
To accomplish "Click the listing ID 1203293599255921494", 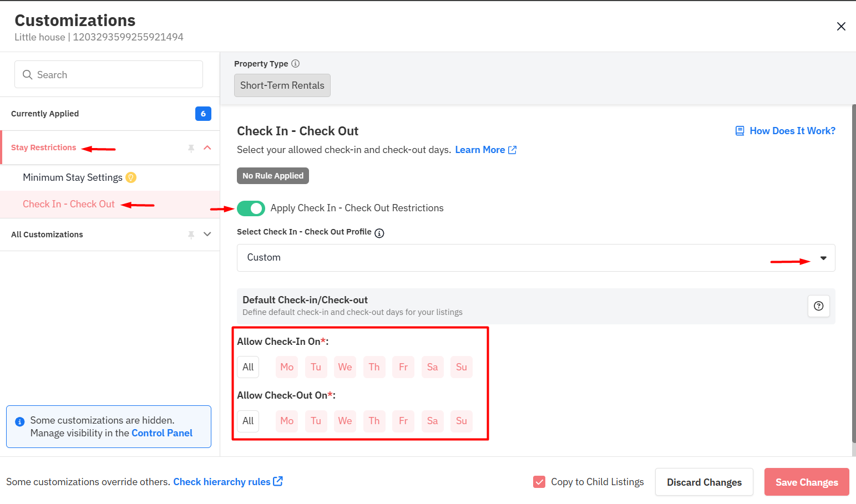I will [x=128, y=37].
